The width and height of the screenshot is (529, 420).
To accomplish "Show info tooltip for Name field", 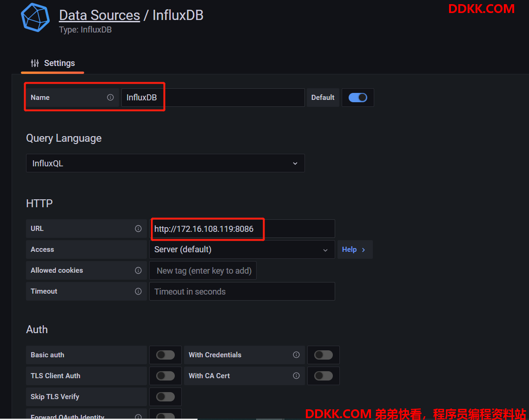I will click(110, 98).
